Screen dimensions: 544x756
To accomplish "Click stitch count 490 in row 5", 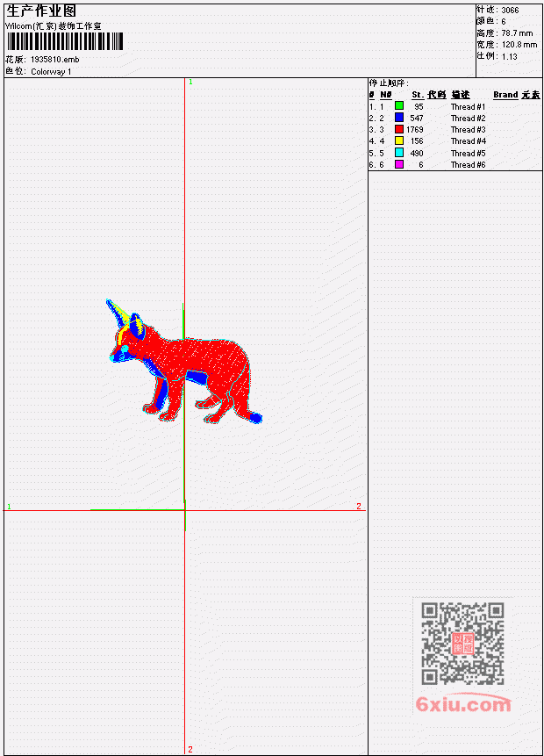I will 416,154.
